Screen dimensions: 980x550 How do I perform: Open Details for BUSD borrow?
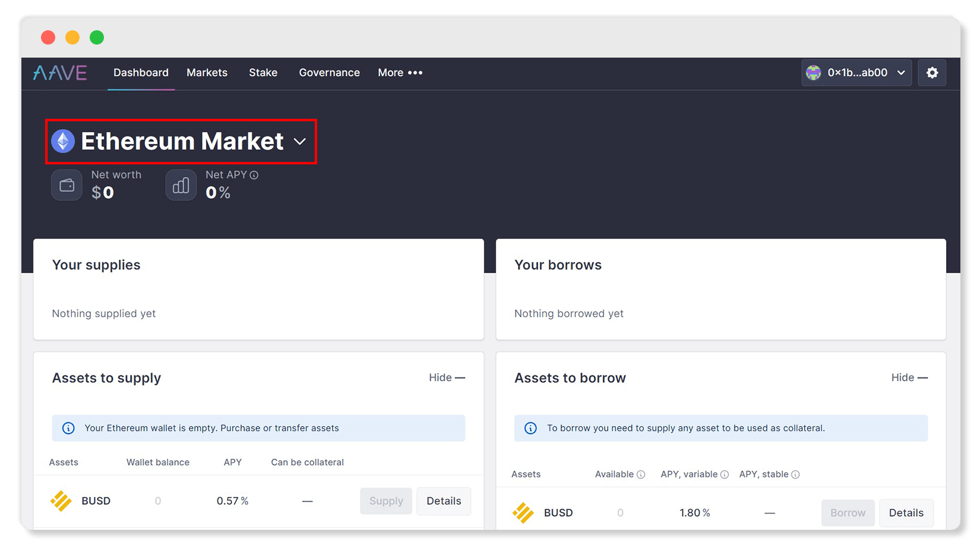tap(906, 513)
